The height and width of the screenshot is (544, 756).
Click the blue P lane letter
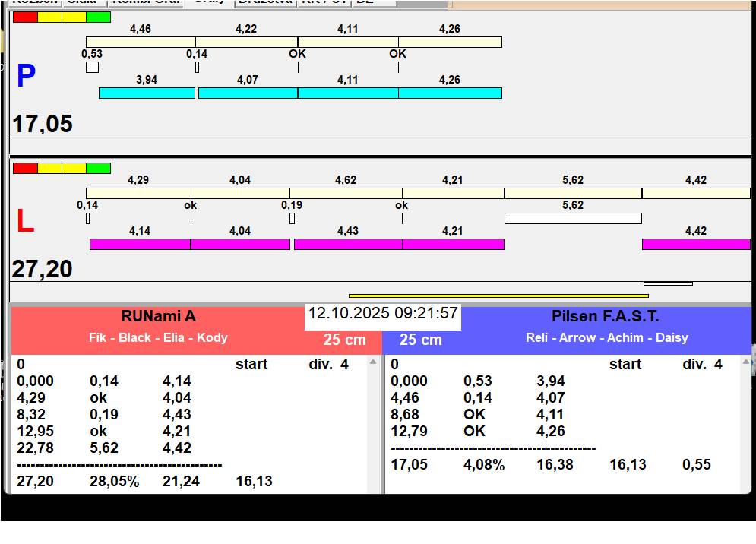26,76
